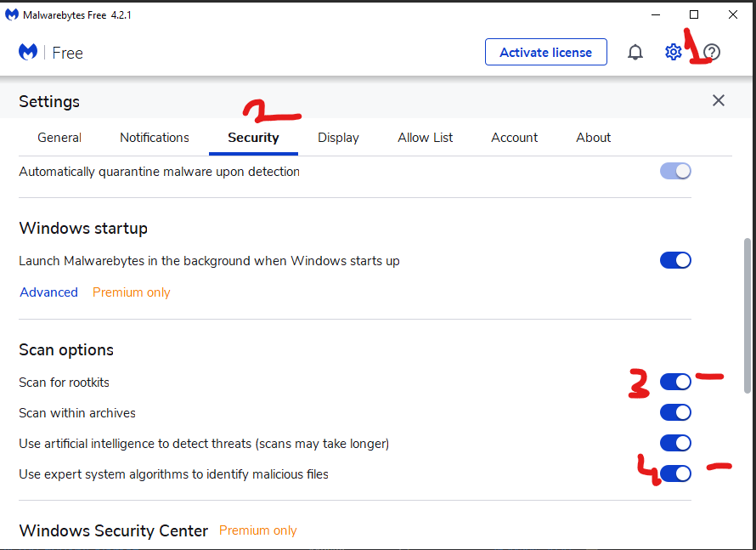The height and width of the screenshot is (550, 756).
Task: Click the 'Free' edition label
Action: coord(67,53)
